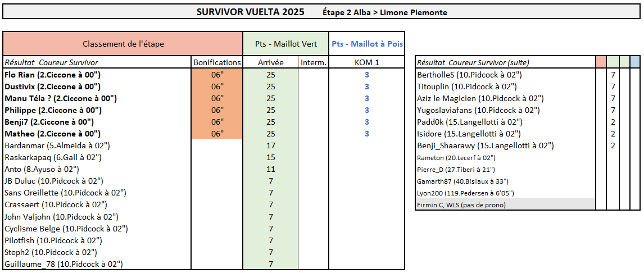Image resolution: width=644 pixels, height=273 pixels.
Task: Select the Résultat Coureur Survivor (suite) header
Action: (x=473, y=62)
